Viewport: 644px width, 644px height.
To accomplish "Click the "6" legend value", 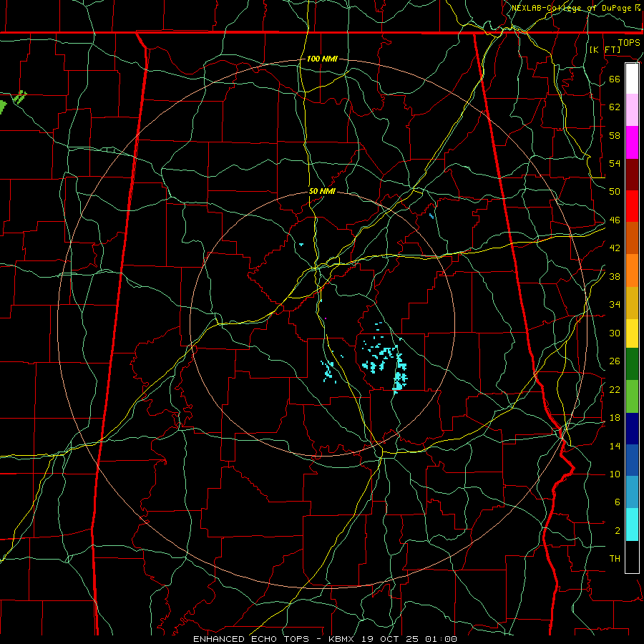I will [x=618, y=502].
